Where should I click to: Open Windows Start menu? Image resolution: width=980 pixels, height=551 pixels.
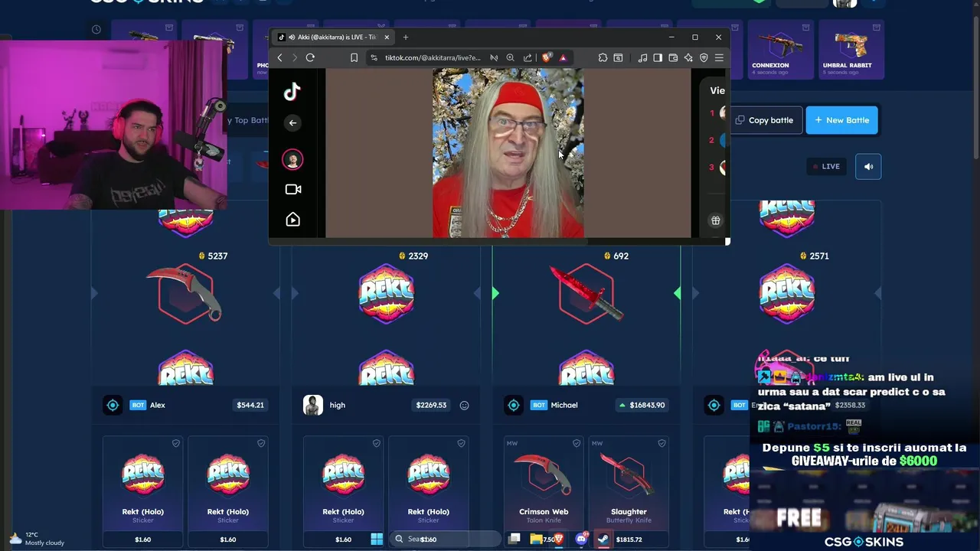coord(377,539)
